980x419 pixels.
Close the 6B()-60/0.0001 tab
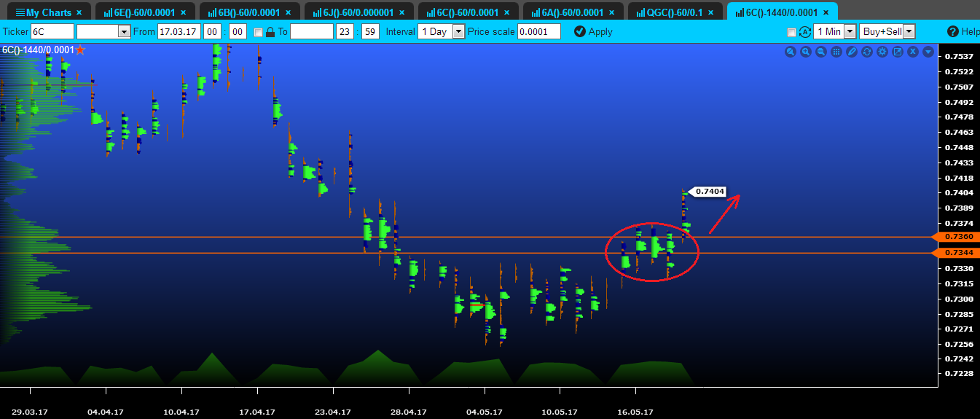(x=287, y=12)
